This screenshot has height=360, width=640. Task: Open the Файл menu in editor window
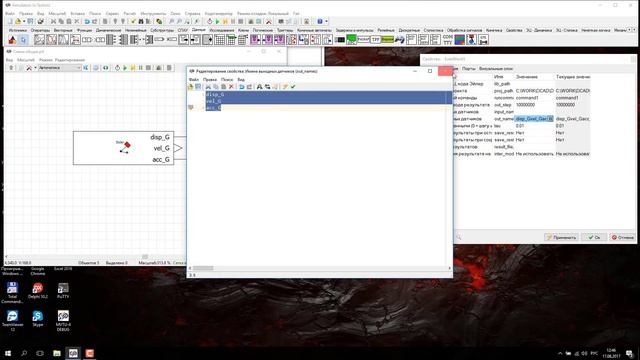coord(194,79)
